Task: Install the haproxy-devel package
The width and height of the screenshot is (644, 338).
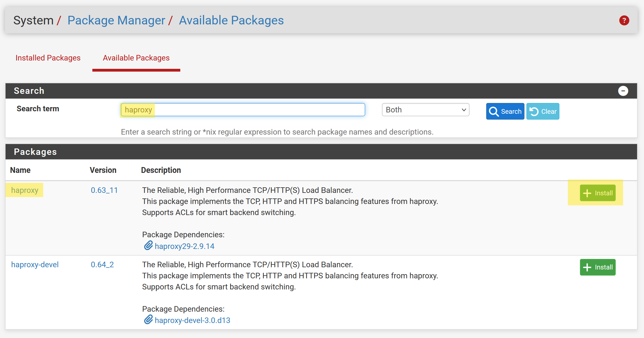Action: click(598, 267)
